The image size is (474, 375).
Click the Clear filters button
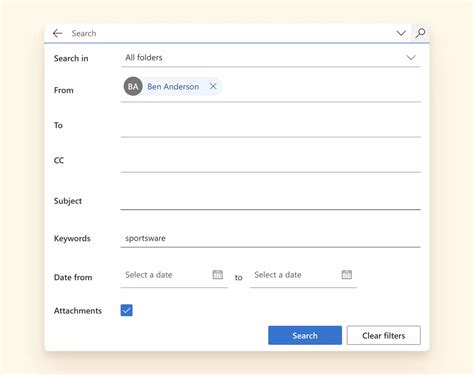[x=384, y=335]
